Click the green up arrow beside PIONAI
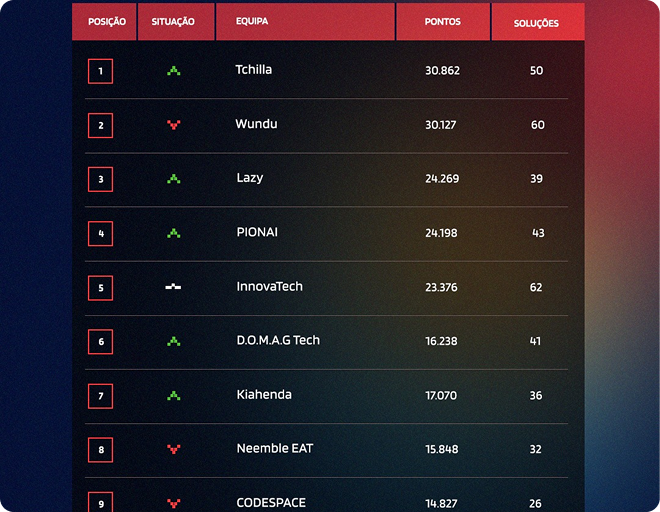This screenshot has width=660, height=512. (x=173, y=233)
